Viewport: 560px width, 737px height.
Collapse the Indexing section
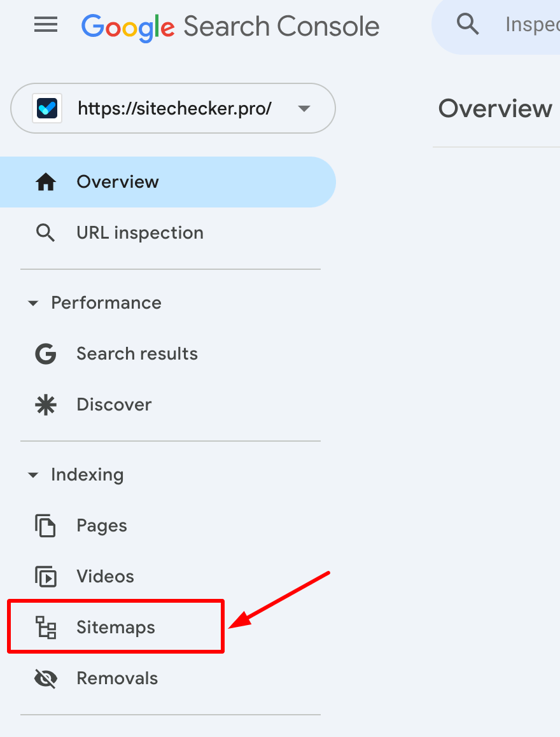33,475
